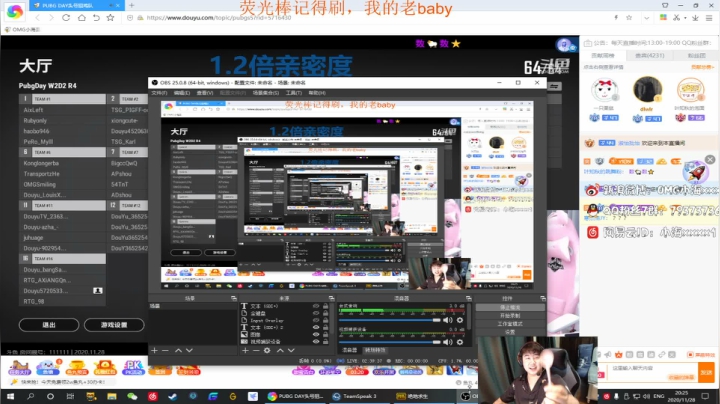
Task: Remove selected scene with minus icon
Action: 165,350
